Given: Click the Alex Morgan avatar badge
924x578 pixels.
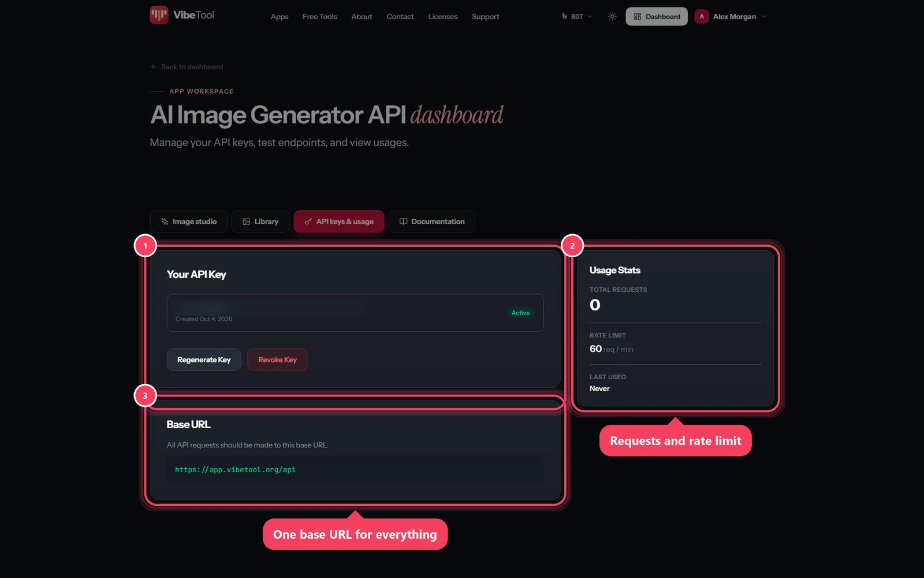Looking at the screenshot, I should [x=702, y=17].
